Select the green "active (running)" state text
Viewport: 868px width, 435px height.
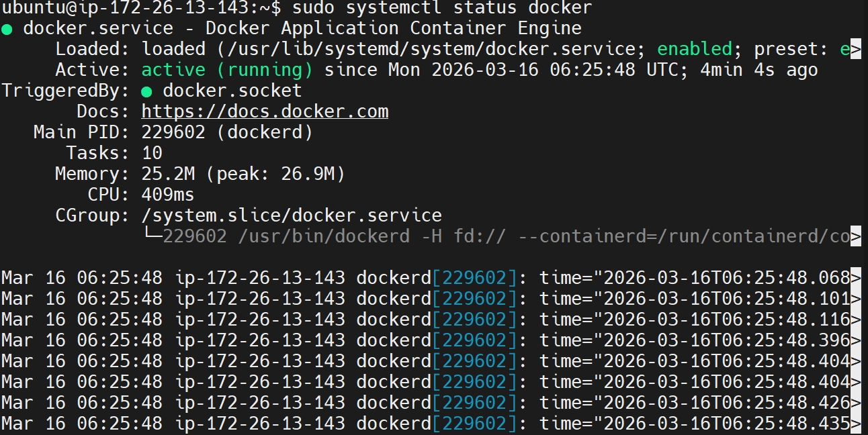coord(227,70)
